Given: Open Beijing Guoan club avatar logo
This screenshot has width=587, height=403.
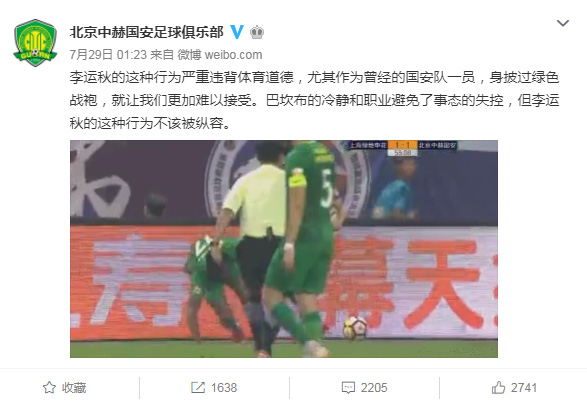Looking at the screenshot, I should 35,43.
